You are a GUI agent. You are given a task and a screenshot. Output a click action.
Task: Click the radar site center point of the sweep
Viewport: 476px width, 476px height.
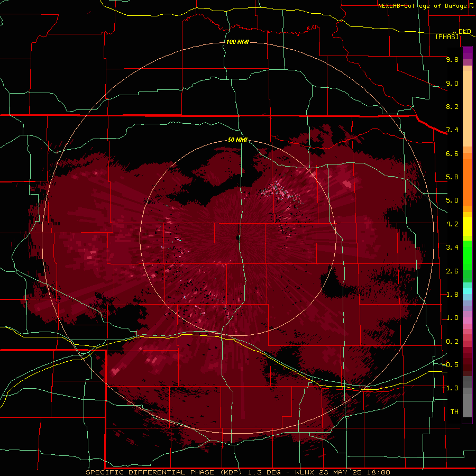point(237,237)
